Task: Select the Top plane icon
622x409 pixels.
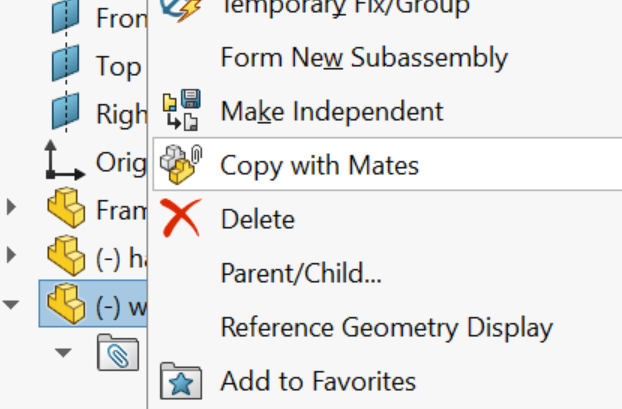Action: (65, 63)
